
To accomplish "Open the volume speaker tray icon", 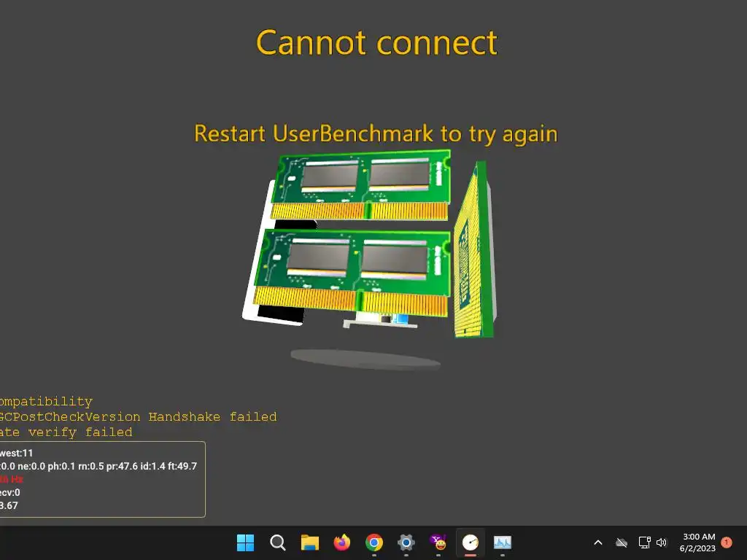I will click(x=661, y=542).
